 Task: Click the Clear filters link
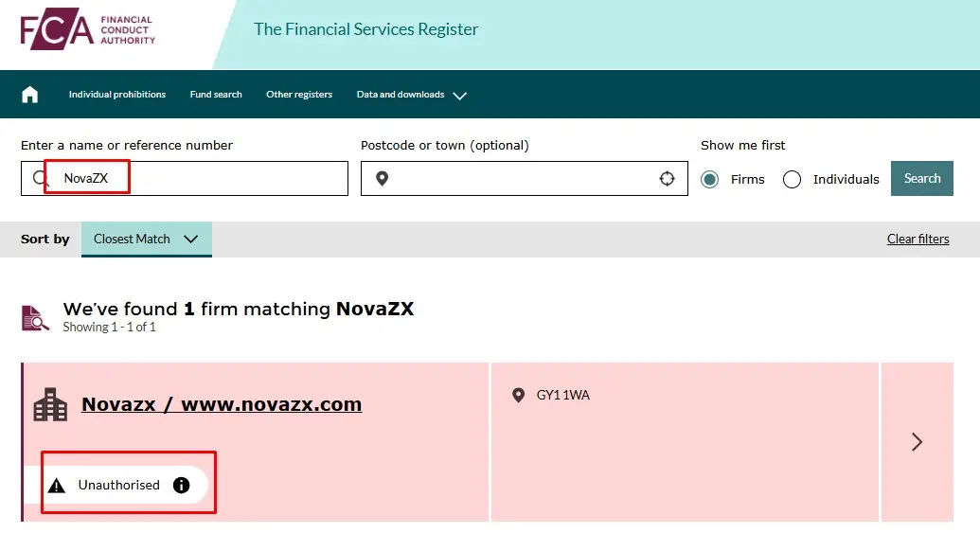[x=918, y=239]
